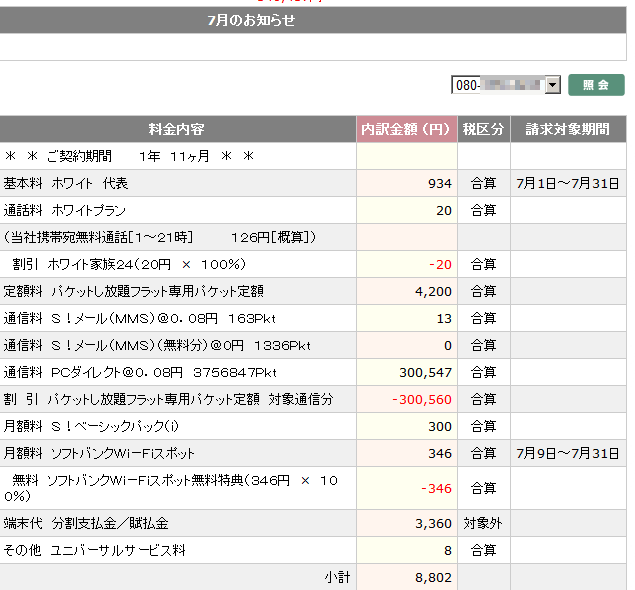635x590 pixels.
Task: Click the 7月のお知らせ header bar
Action: (x=251, y=20)
